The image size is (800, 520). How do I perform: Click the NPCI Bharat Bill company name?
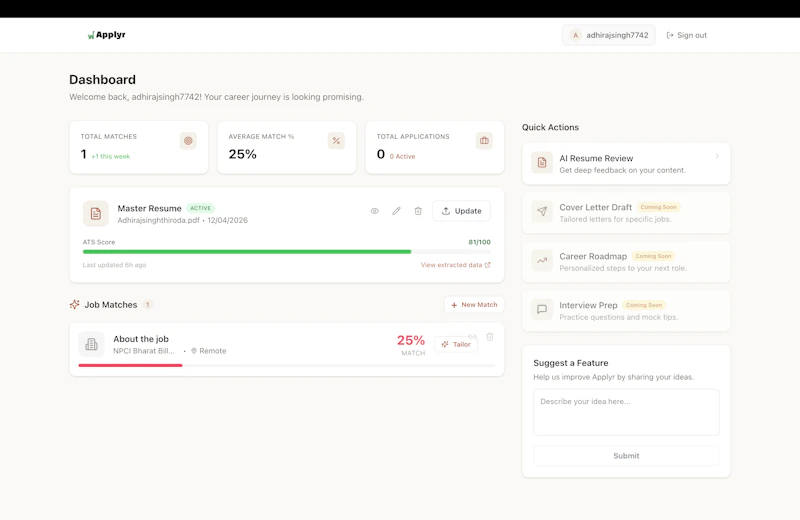(x=143, y=351)
